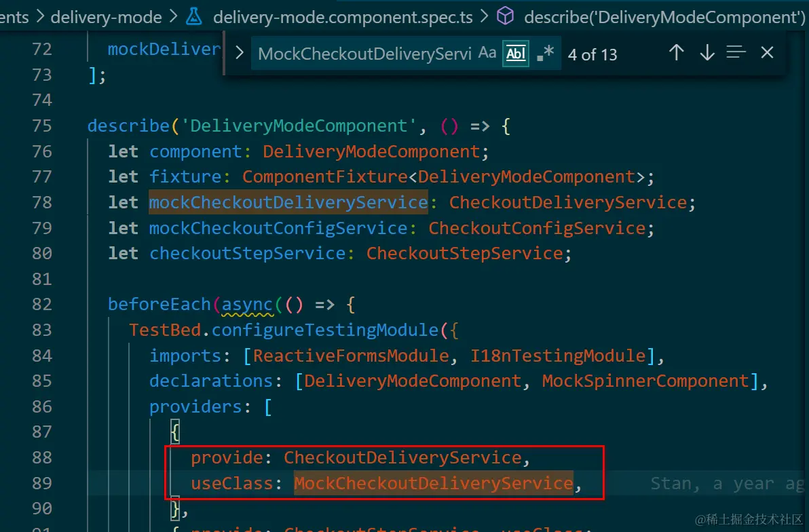Open describe('DeliveryModeComponent') breadcrumb

click(x=664, y=17)
